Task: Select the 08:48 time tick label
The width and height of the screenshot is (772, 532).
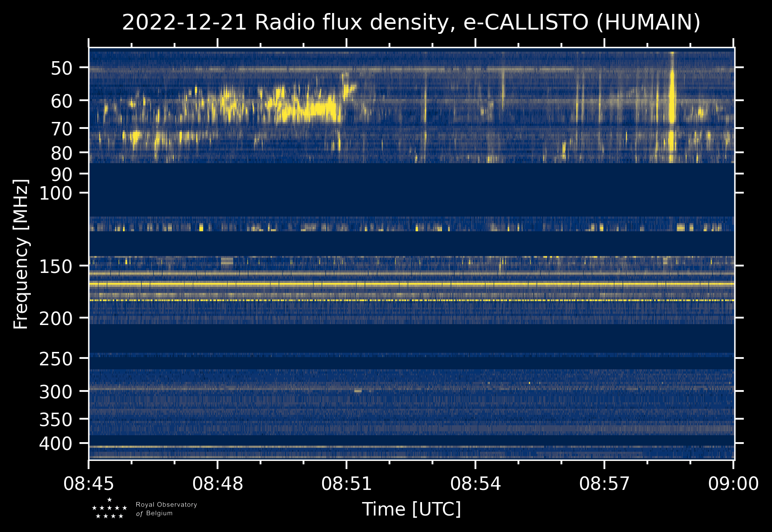Action: (x=218, y=483)
